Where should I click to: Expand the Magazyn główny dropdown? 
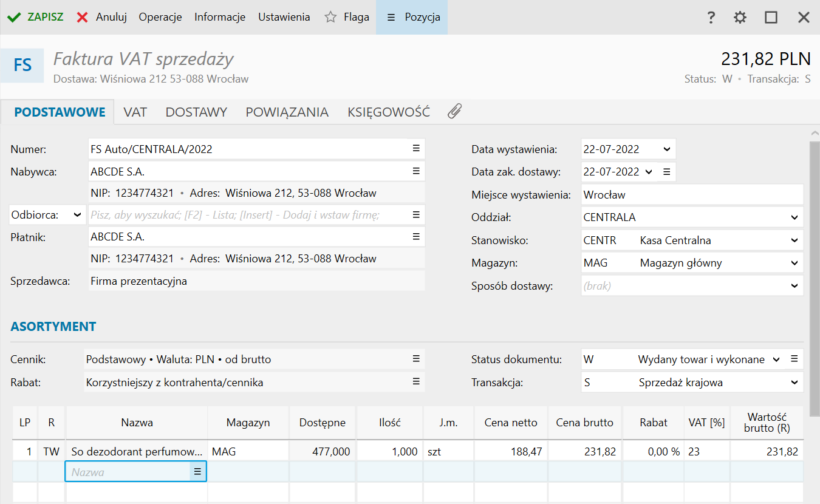point(794,263)
